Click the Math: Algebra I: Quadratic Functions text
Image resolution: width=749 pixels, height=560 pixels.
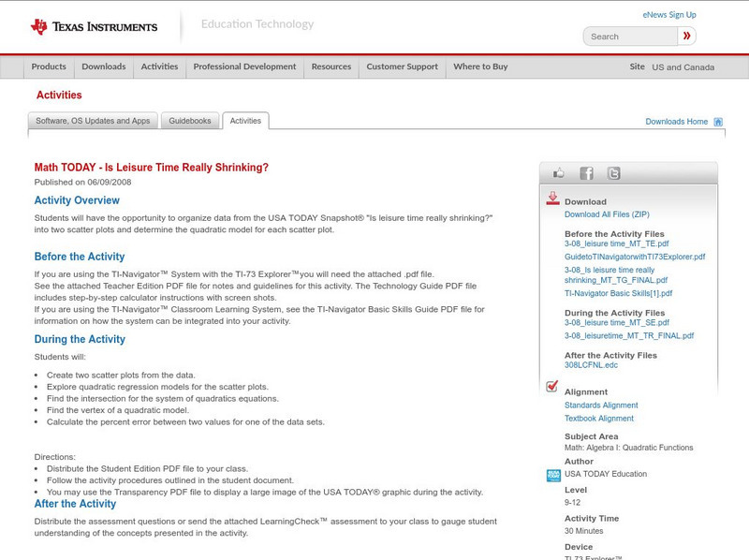628,448
